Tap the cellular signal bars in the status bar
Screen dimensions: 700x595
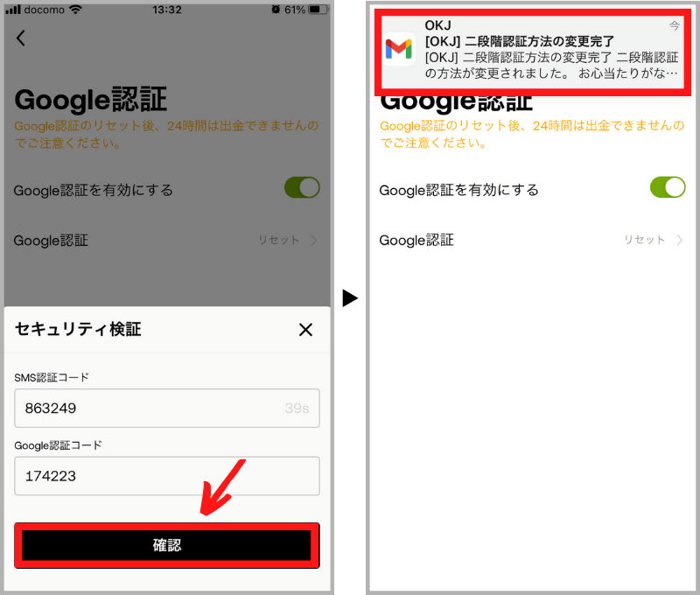(x=13, y=10)
